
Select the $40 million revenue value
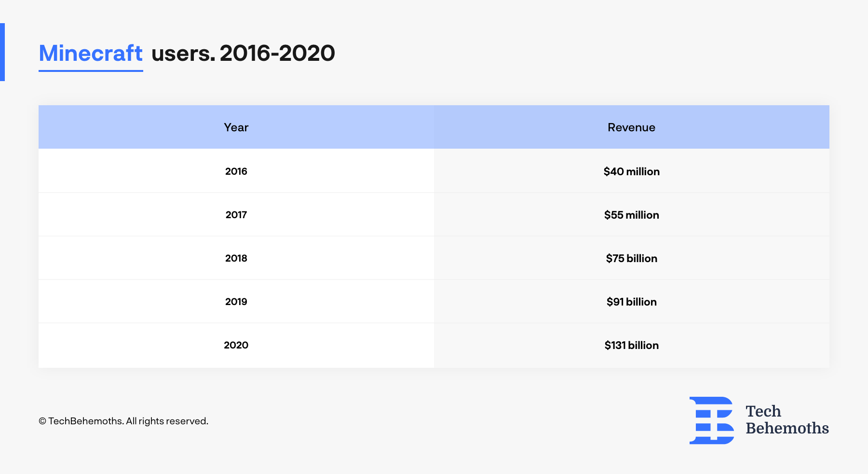coord(632,171)
